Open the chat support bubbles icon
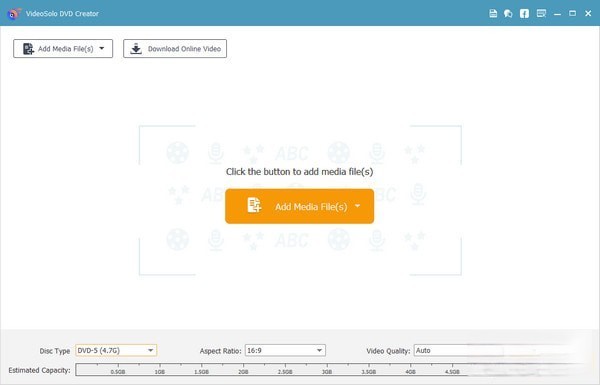The width and height of the screenshot is (600, 385). pyautogui.click(x=508, y=13)
